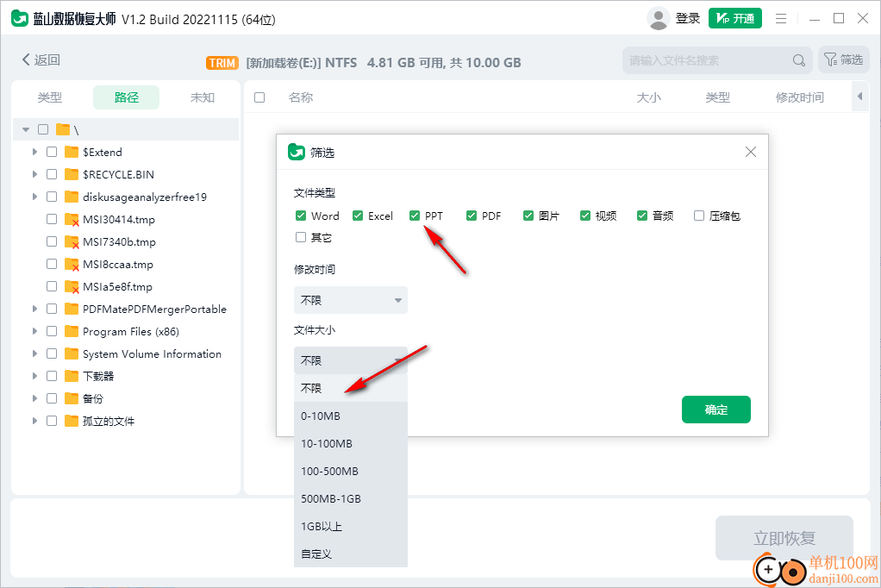This screenshot has height=588, width=881.
Task: Uncheck the 视频 file type checkbox
Action: point(585,216)
